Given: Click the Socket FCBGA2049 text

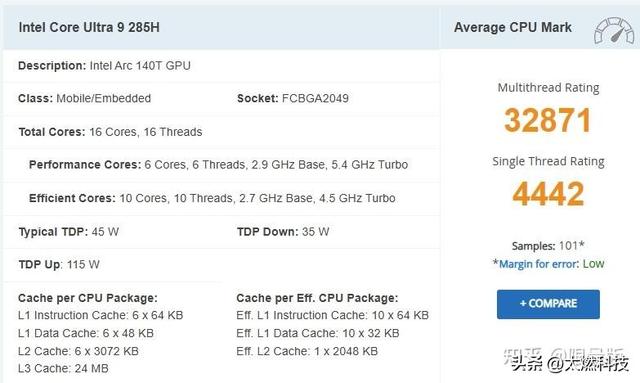Looking at the screenshot, I should pos(293,98).
